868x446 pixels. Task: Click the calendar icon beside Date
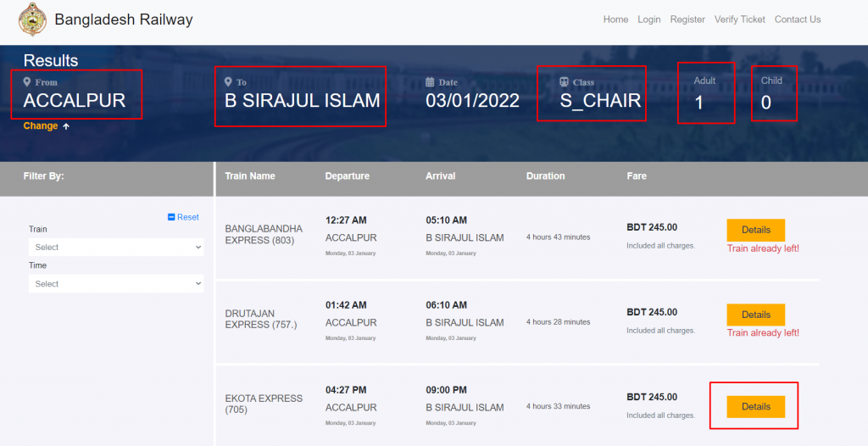430,82
